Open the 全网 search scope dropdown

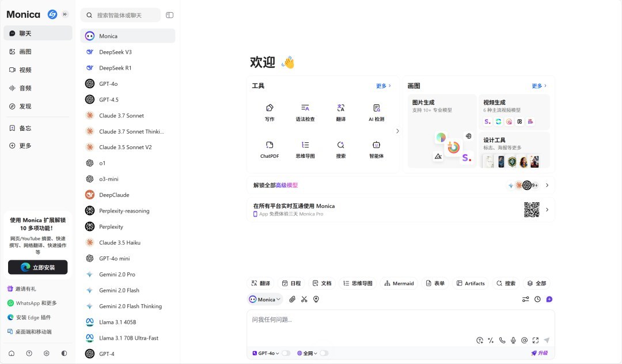pyautogui.click(x=308, y=353)
